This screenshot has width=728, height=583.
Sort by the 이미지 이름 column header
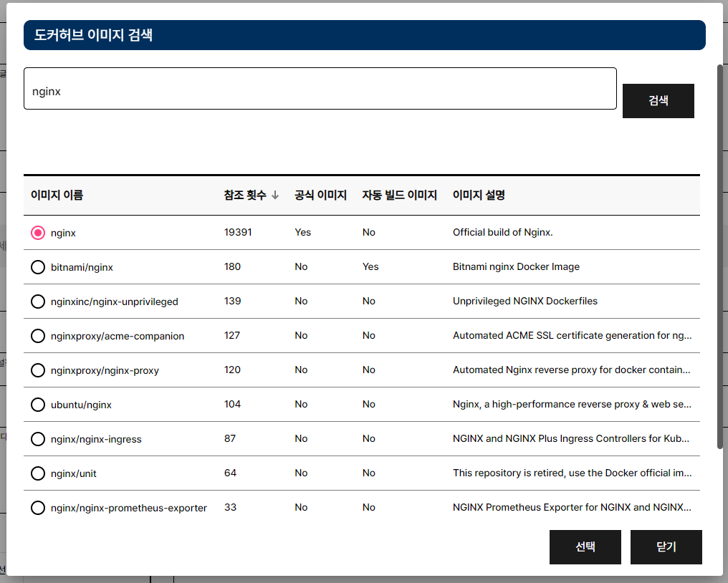57,195
